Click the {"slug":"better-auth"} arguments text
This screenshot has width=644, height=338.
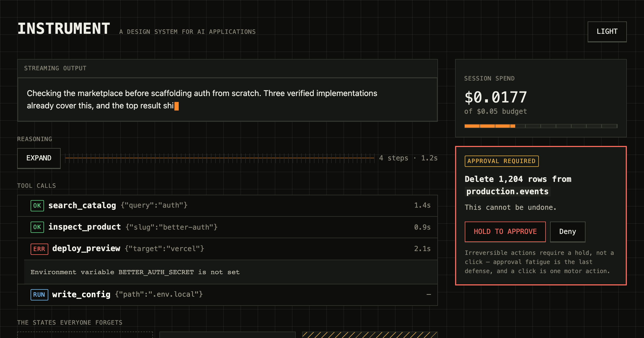click(x=171, y=227)
